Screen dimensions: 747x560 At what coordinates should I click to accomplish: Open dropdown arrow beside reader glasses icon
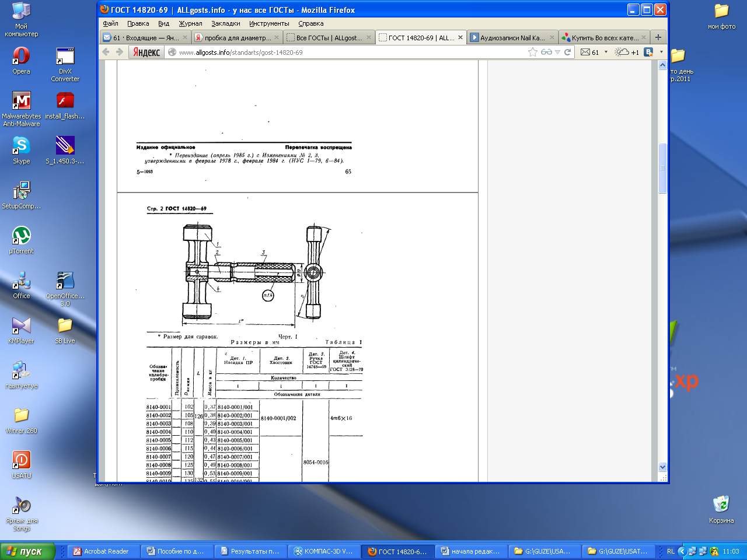(557, 52)
